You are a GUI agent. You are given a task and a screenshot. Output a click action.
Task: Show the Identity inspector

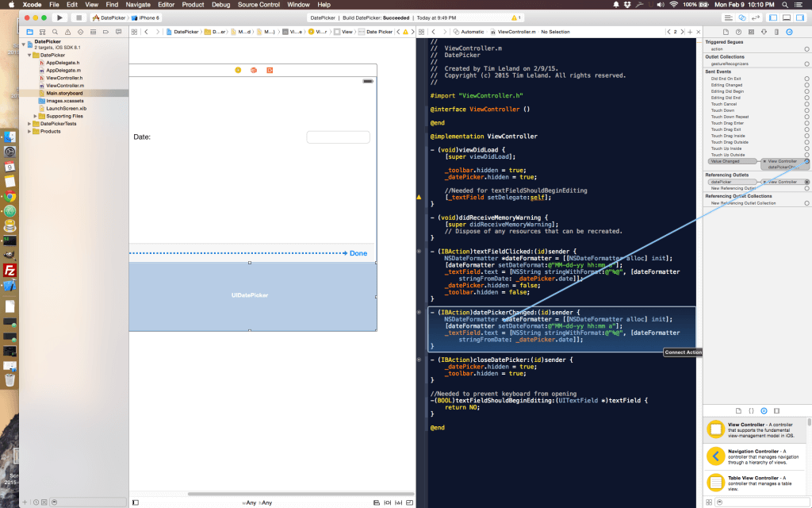coord(752,32)
